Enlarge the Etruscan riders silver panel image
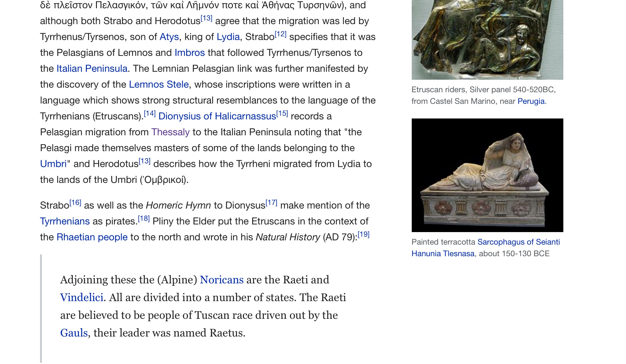The height and width of the screenshot is (364, 626). [487, 40]
